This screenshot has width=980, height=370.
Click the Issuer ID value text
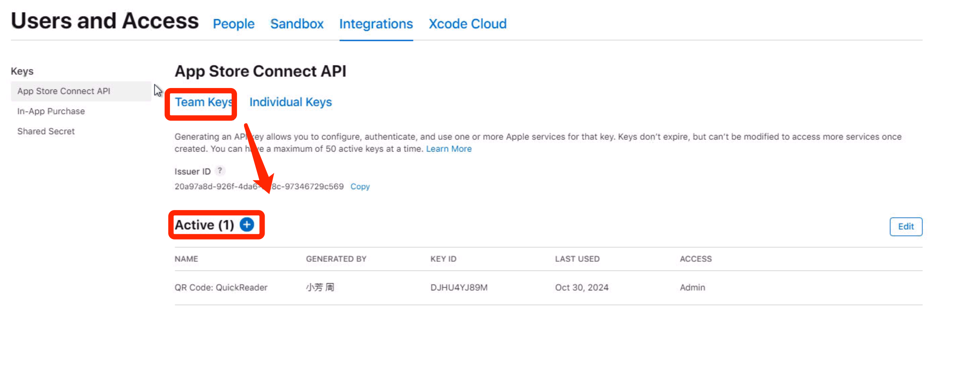tap(259, 187)
